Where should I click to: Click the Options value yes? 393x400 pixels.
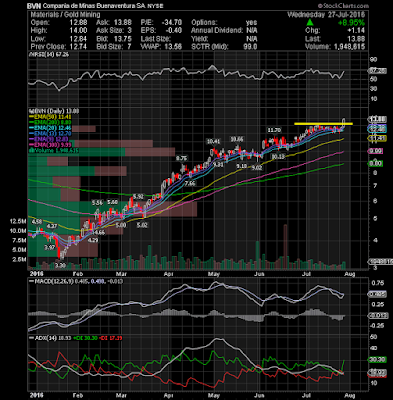pyautogui.click(x=251, y=22)
